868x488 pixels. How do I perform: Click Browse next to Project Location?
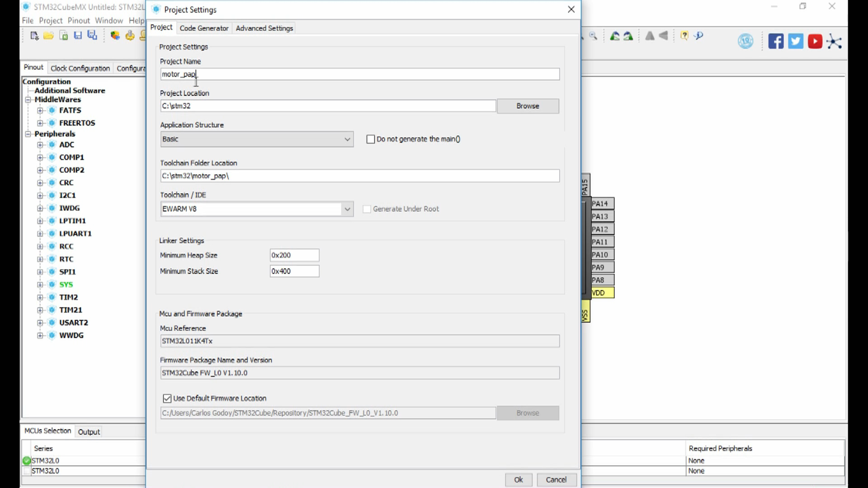pos(528,106)
